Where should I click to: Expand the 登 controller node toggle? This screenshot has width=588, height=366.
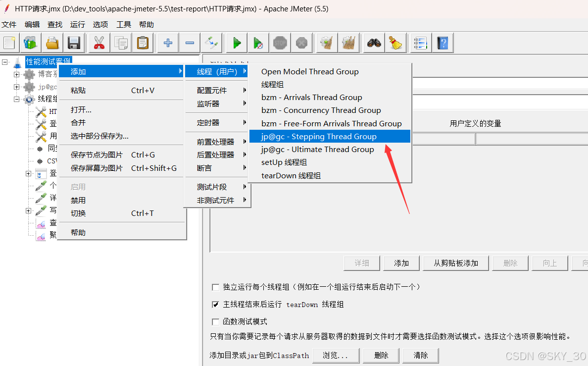point(28,173)
